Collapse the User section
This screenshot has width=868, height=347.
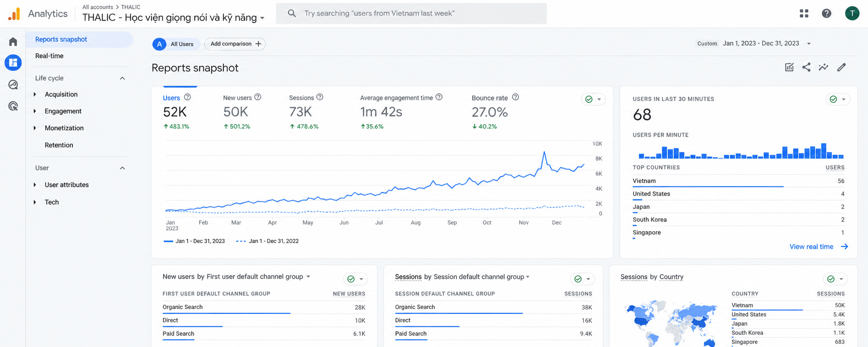[123, 168]
